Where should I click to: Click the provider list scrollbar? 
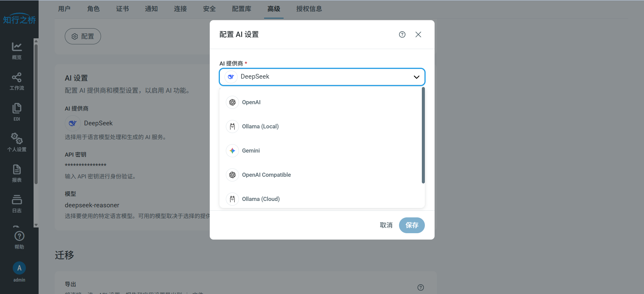[x=423, y=135]
